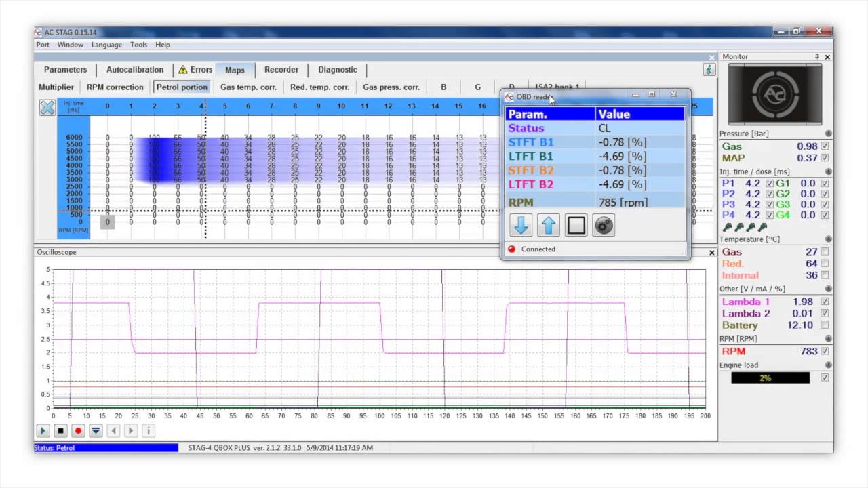Switch to the Diagnostic tab
Screen dimensions: 868x488
[x=337, y=70]
